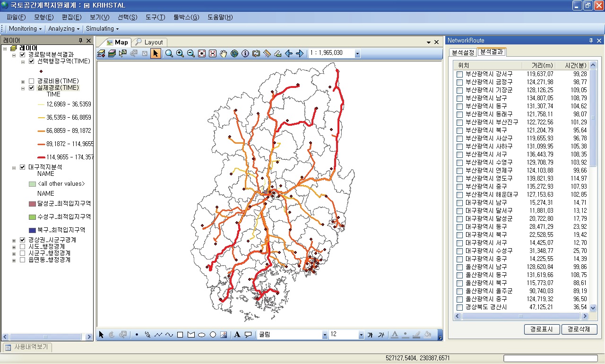605x364 pixels.
Task: Select the draw rectangle tool
Action: coord(180,335)
